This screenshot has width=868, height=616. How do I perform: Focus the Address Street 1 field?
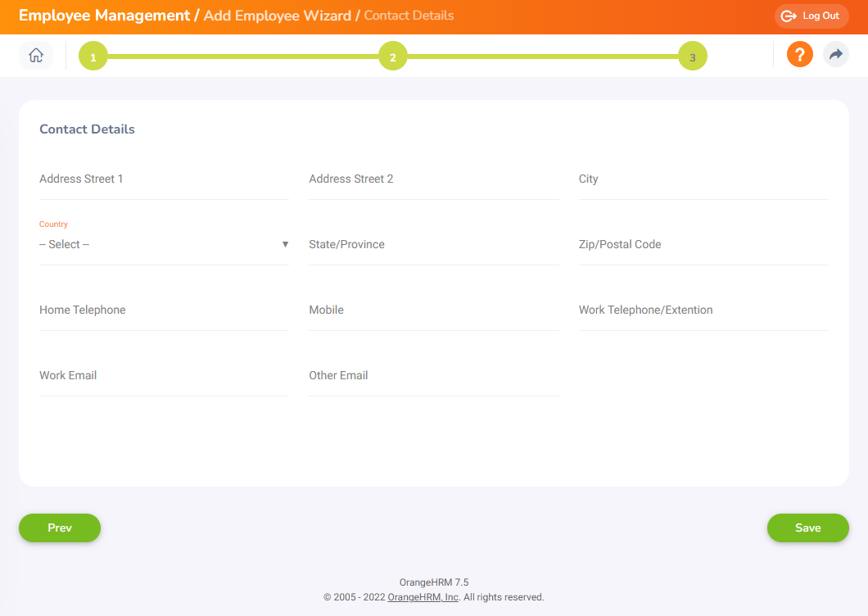[x=164, y=180]
